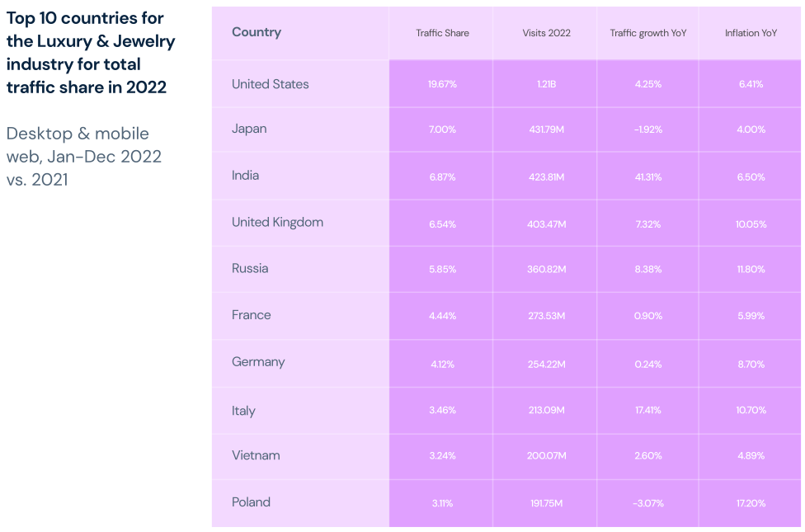Click the 19.67% traffic share value
This screenshot has width=805, height=532.
click(442, 84)
